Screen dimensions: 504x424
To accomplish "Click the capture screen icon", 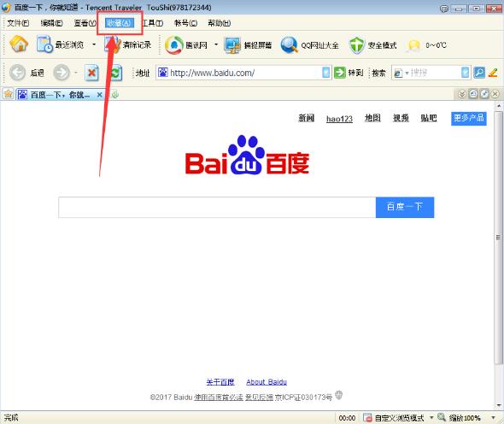I will coord(232,45).
